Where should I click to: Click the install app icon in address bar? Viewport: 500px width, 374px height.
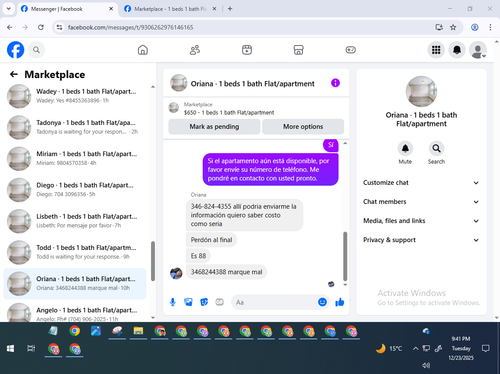tap(439, 27)
